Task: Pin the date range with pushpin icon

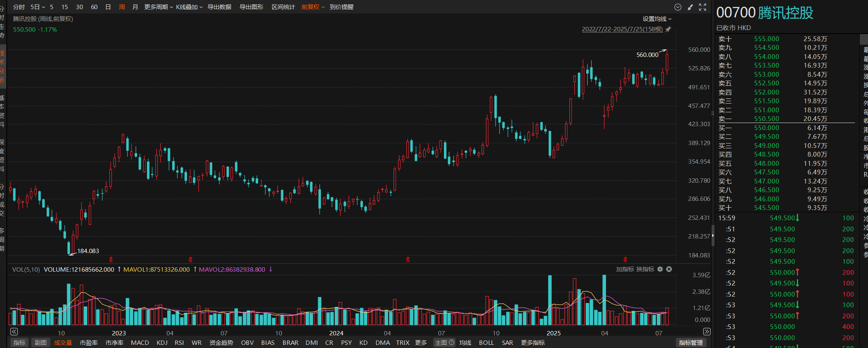Action: 668,29
